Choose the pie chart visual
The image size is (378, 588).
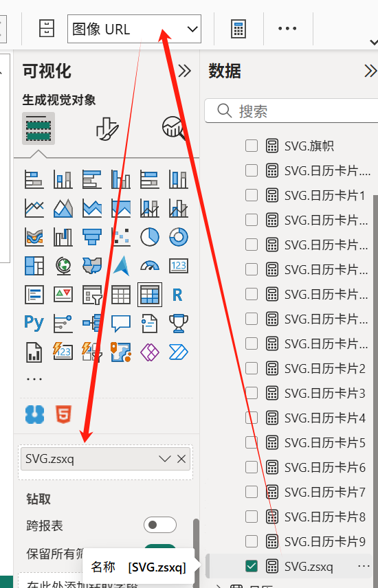tap(149, 236)
